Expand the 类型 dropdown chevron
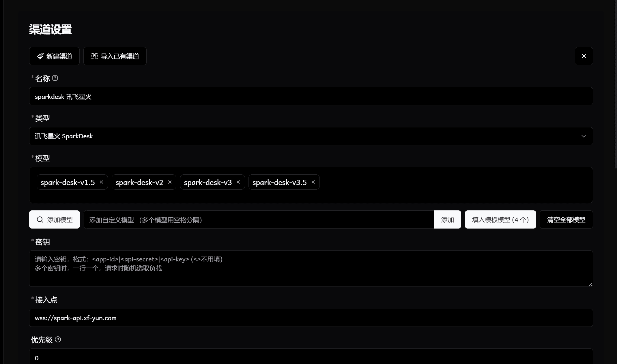The image size is (617, 364). click(x=584, y=136)
